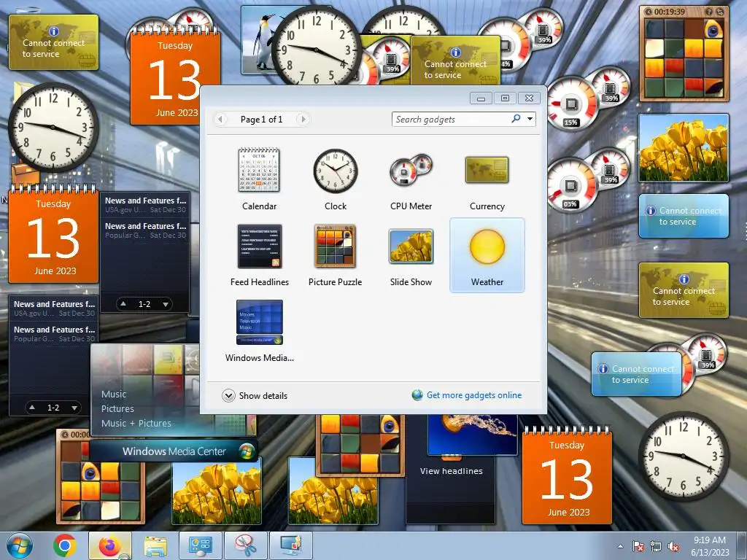Expand Show details section

pos(255,396)
